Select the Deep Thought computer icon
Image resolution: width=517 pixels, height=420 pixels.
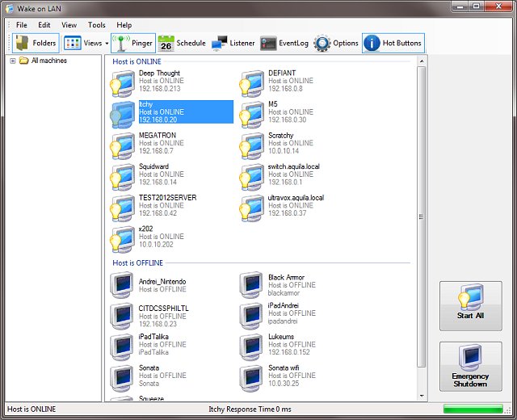(x=122, y=83)
